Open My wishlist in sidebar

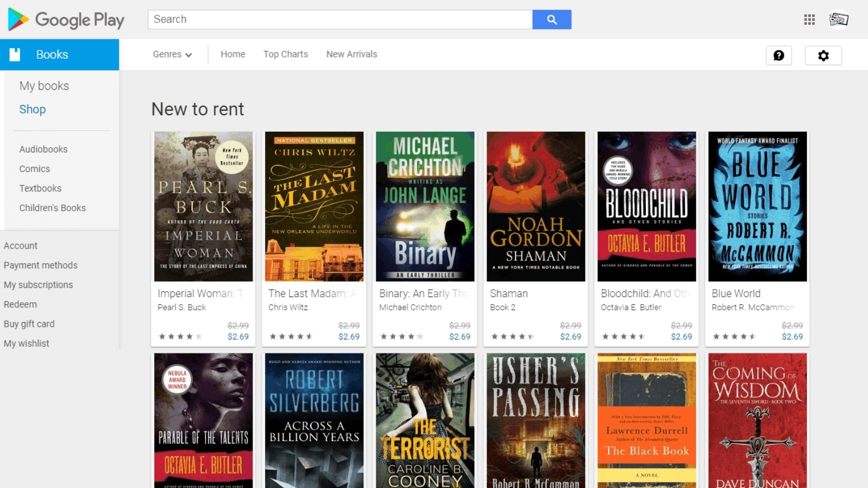click(x=27, y=343)
